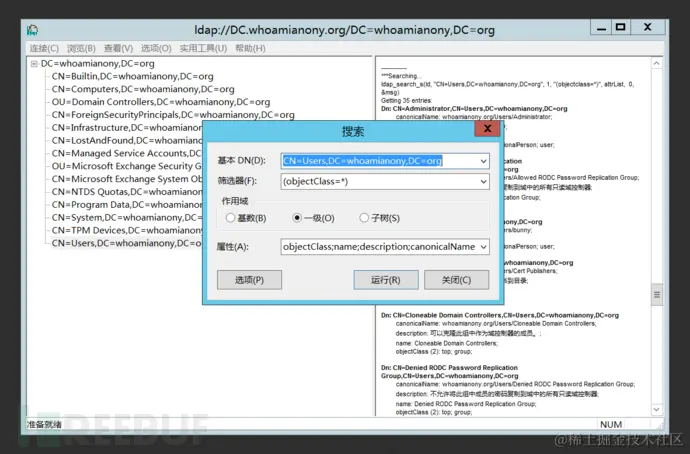Viewport: 690px width, 454px height.
Task: Select CN=TPM Devices tree node
Action: click(127, 230)
